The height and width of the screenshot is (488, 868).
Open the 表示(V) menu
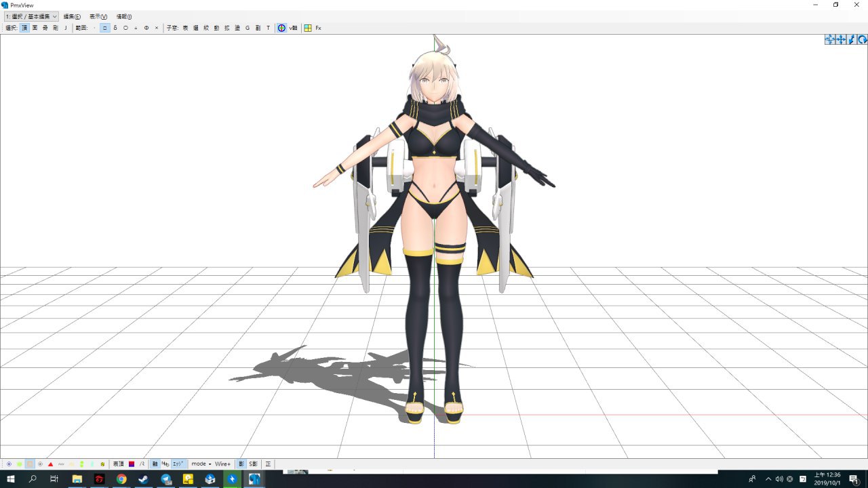pyautogui.click(x=98, y=16)
